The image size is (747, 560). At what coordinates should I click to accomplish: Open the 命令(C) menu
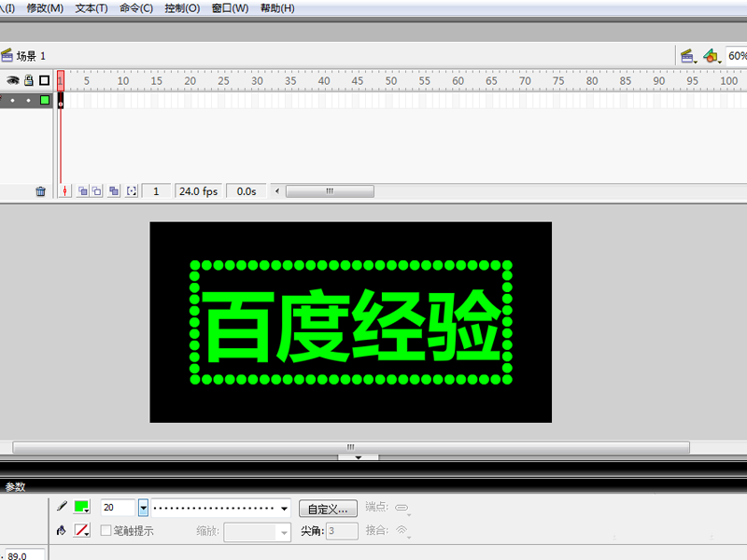tap(136, 8)
